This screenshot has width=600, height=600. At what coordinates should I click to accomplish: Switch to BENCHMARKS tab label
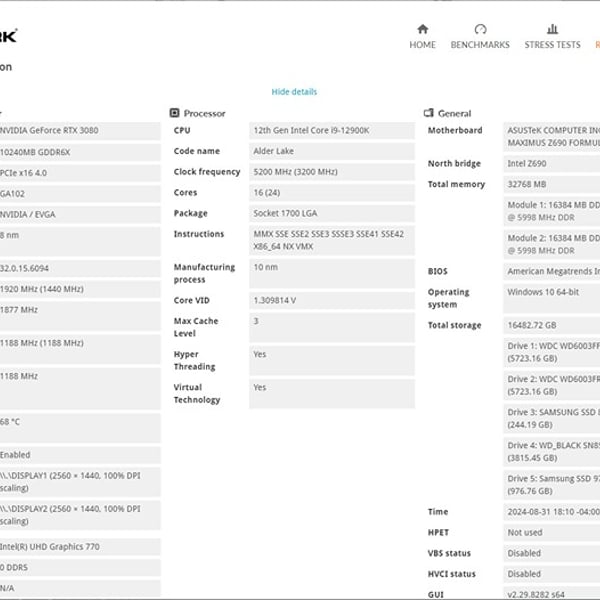pos(480,45)
